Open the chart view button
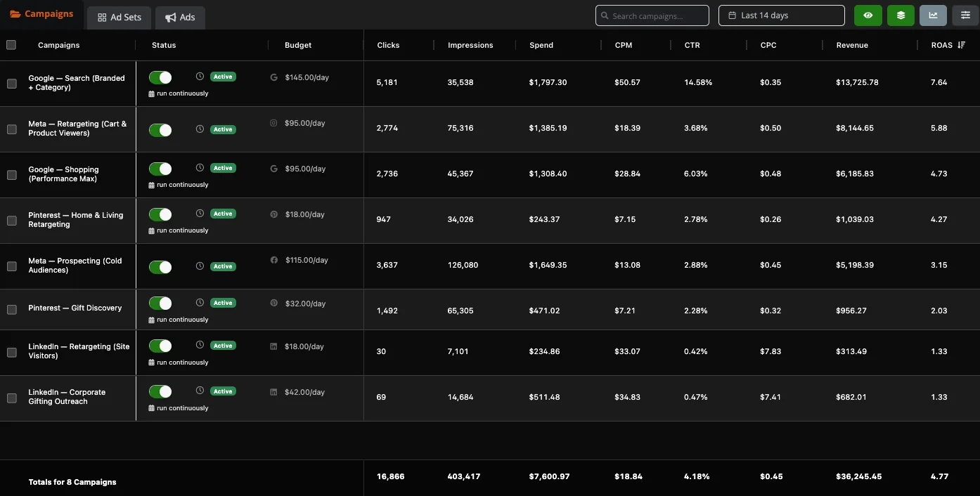The width and height of the screenshot is (980, 496). click(933, 15)
